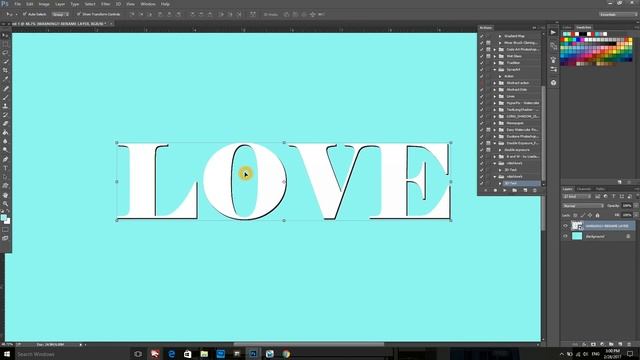This screenshot has height=360, width=640.
Task: Expand the last action in Actions list
Action: tap(500, 184)
